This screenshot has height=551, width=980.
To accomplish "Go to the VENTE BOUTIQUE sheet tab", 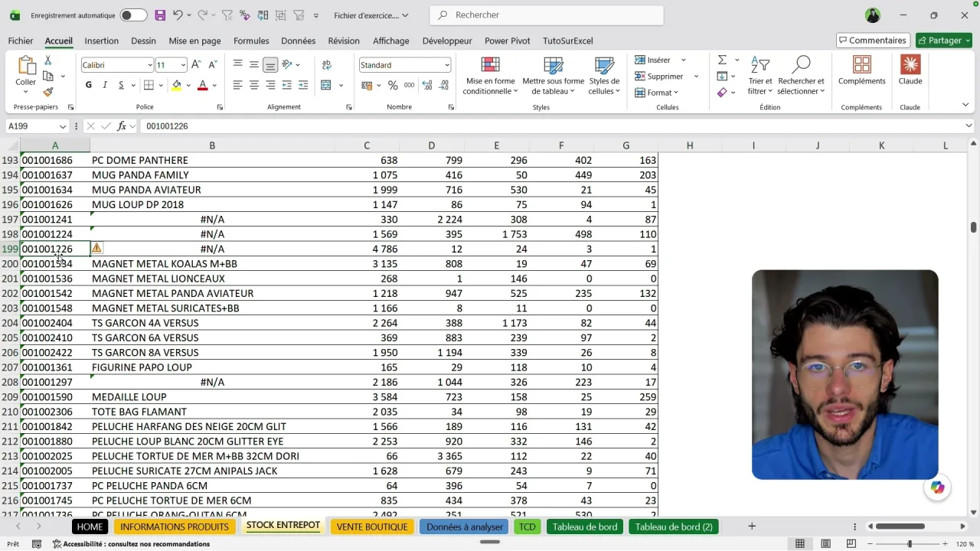I will click(372, 527).
